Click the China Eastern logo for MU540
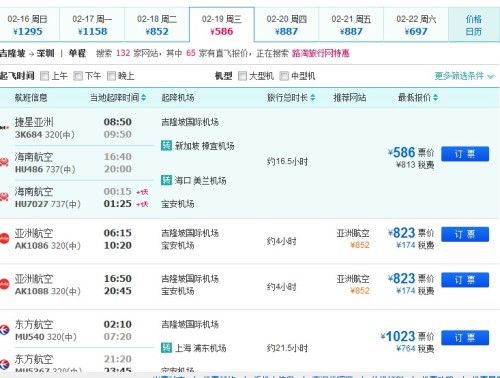500x378 pixels. [x=4, y=330]
